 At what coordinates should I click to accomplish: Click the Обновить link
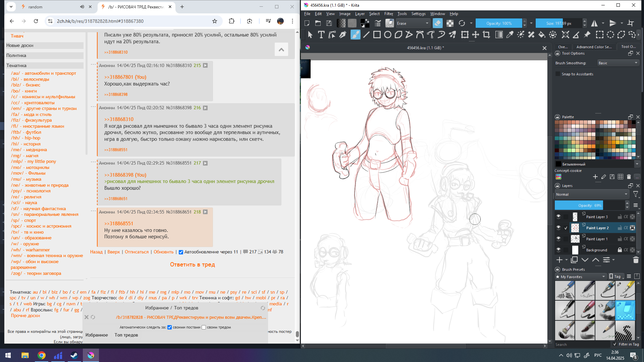pyautogui.click(x=163, y=252)
